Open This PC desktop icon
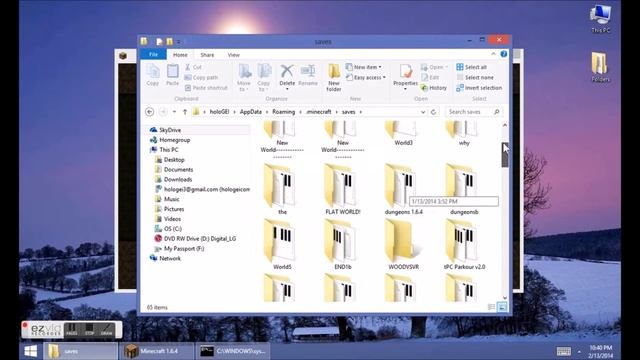Viewport: 640px width, 360px height. (600, 19)
